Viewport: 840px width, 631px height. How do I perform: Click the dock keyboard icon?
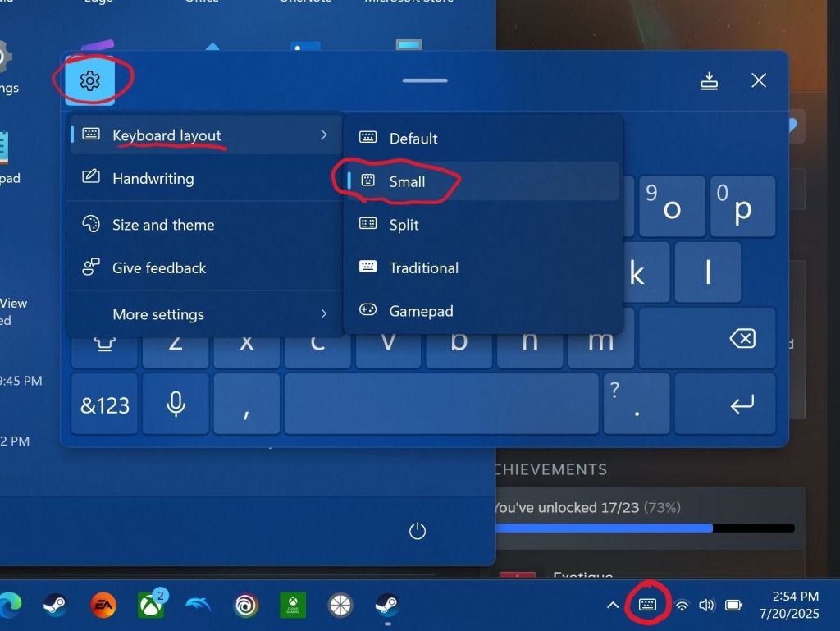click(x=710, y=80)
